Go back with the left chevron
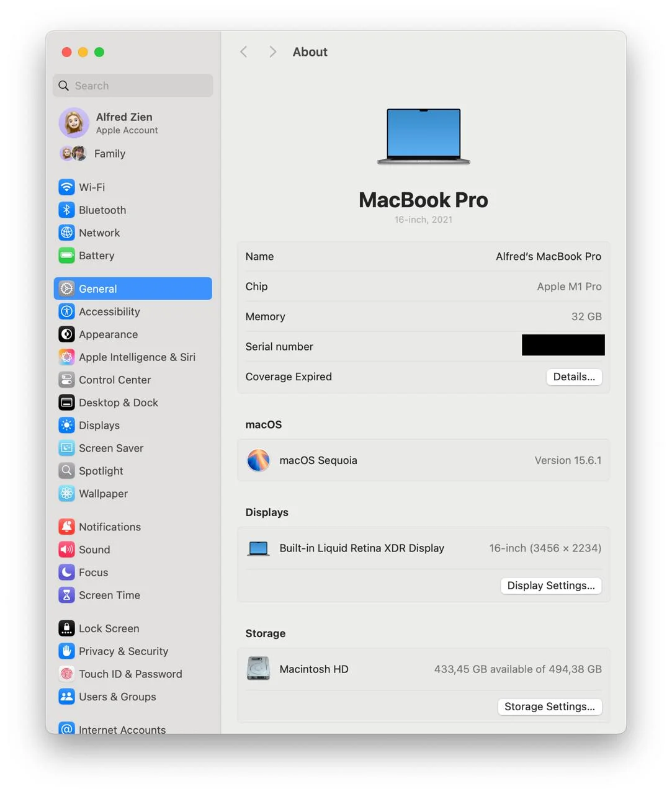The width and height of the screenshot is (672, 794). (x=244, y=52)
